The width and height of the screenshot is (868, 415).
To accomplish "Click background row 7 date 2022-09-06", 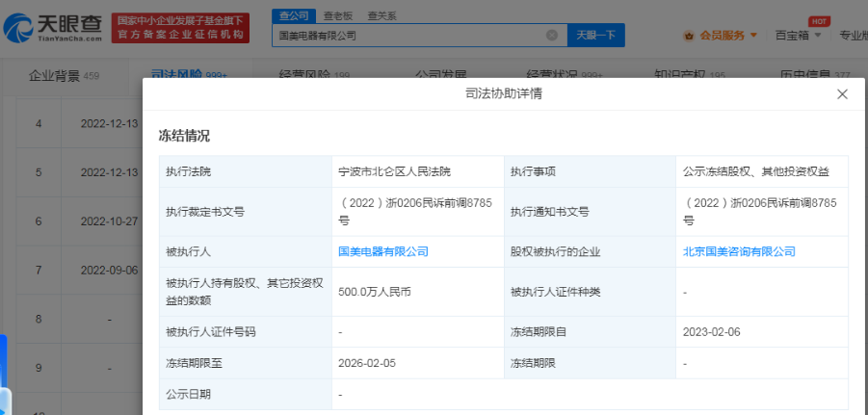I will [x=109, y=271].
